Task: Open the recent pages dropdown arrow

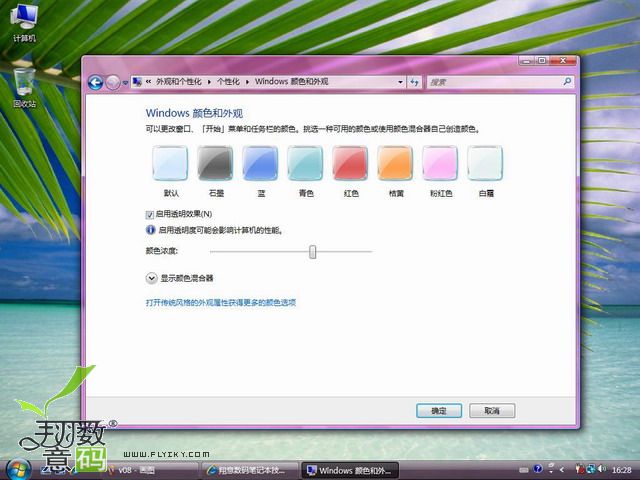Action: [x=125, y=83]
